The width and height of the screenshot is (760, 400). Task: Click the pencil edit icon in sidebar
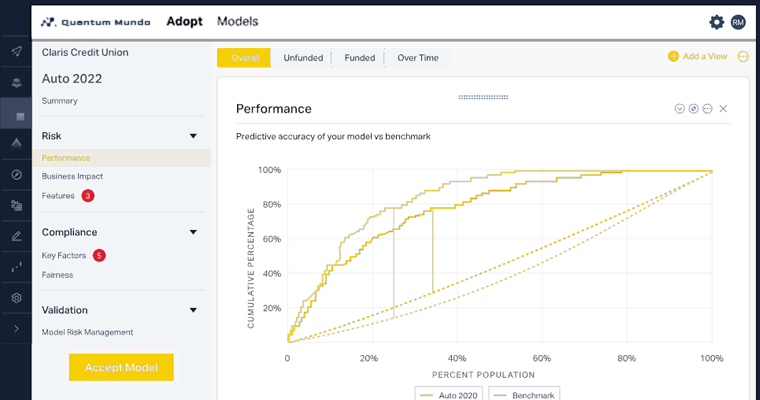[x=16, y=237]
